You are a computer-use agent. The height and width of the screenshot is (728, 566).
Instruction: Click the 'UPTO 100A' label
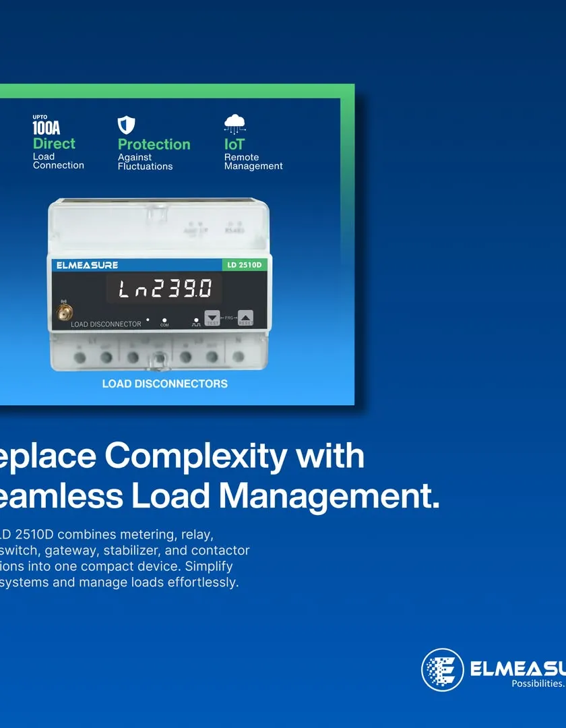[46, 125]
